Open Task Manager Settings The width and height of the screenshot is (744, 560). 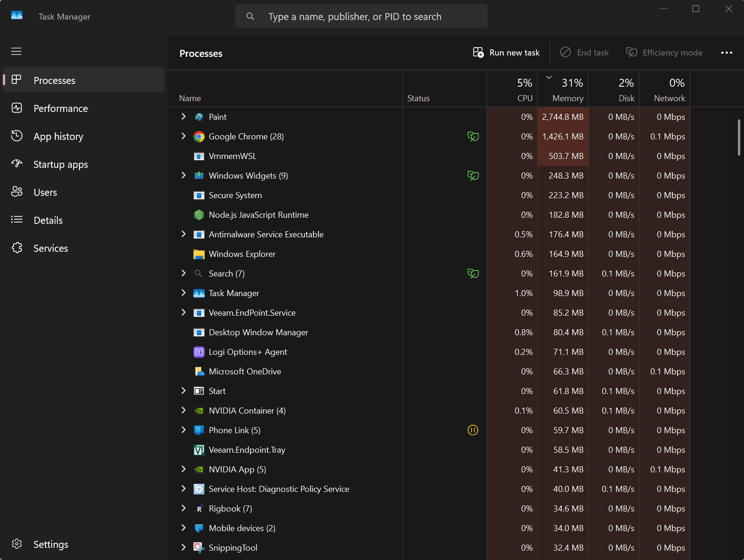click(x=84, y=544)
